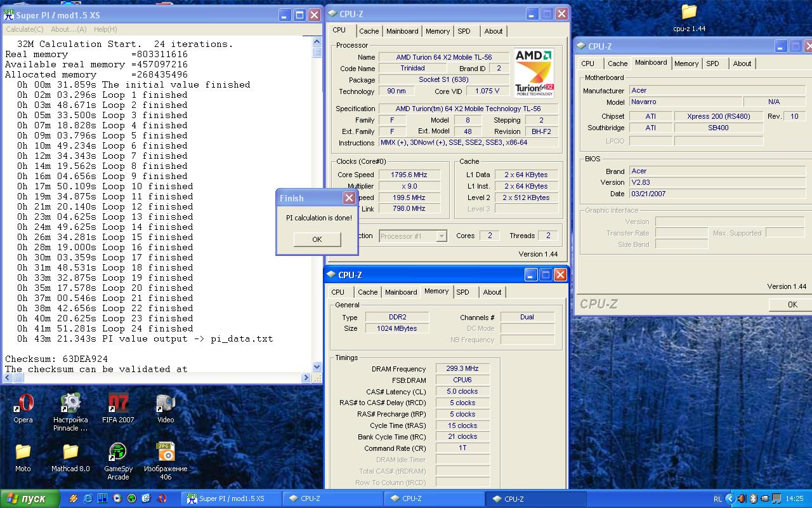Select Cache tab in right CPU-Z window
The image size is (812, 508).
617,63
